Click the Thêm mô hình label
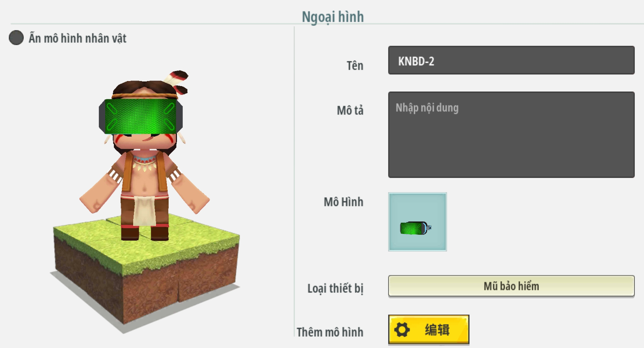This screenshot has height=348, width=644. click(x=330, y=332)
